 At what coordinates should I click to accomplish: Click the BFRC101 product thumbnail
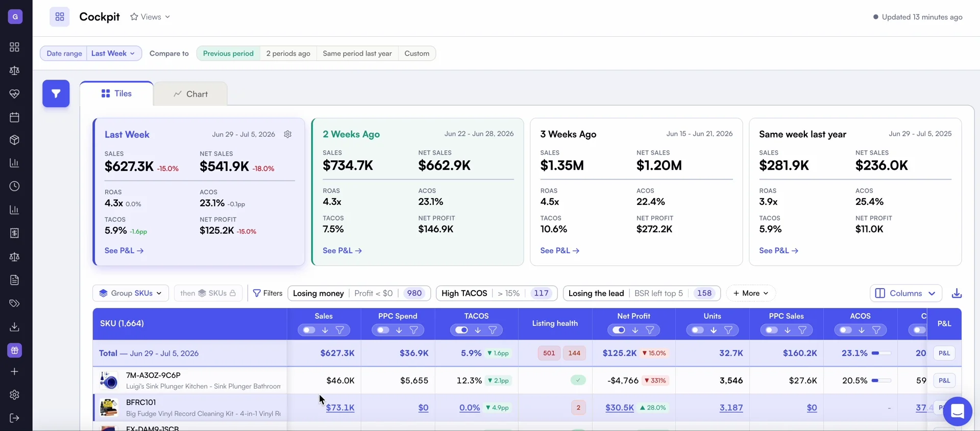click(x=109, y=408)
